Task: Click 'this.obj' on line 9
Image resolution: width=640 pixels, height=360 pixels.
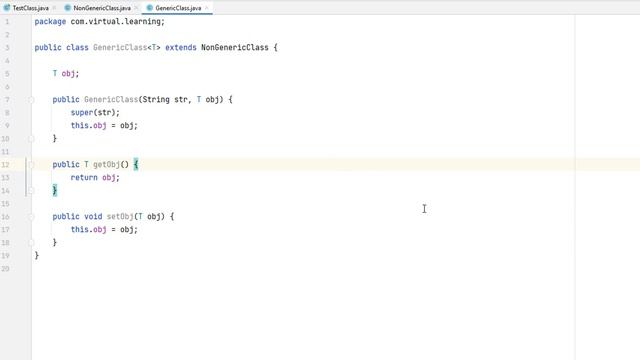Action: [89, 126]
